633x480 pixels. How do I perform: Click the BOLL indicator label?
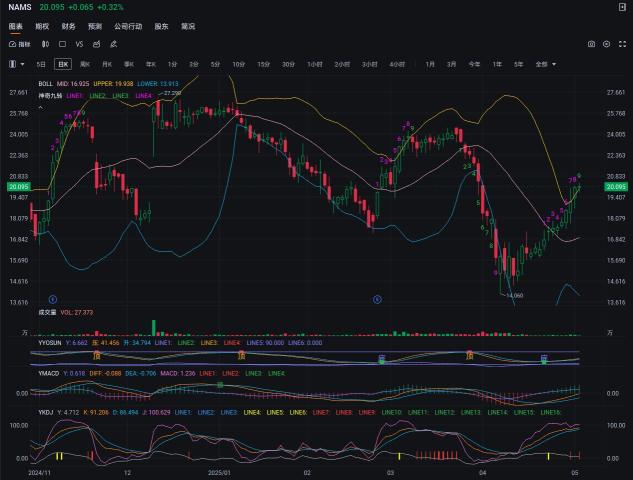point(45,84)
